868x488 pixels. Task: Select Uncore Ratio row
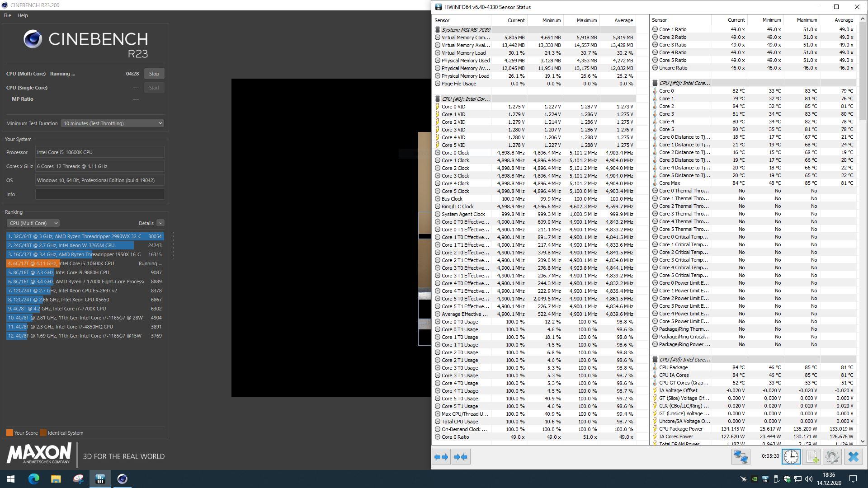click(x=753, y=68)
